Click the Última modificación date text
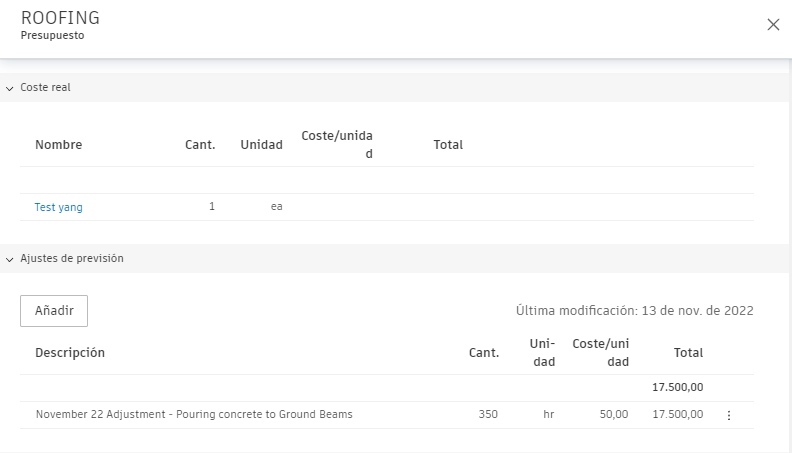 634,311
